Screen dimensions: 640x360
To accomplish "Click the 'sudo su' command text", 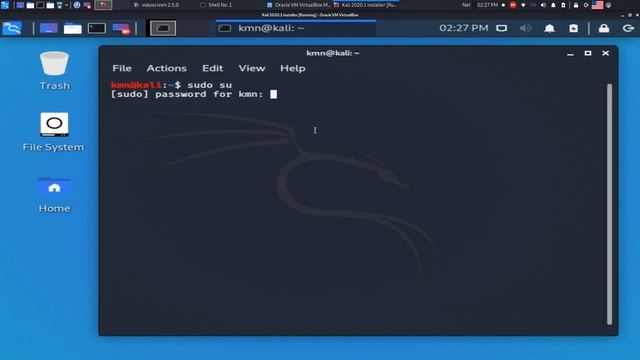I will point(209,85).
